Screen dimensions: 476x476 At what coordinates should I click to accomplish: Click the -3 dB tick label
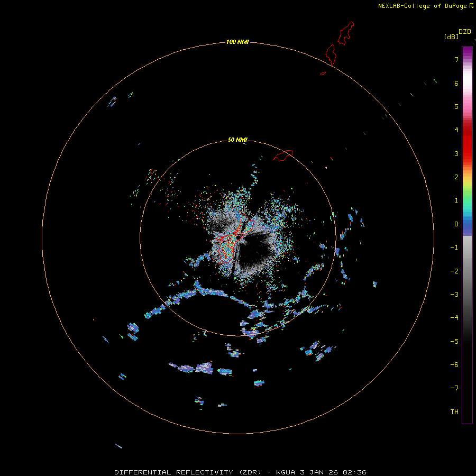click(x=454, y=295)
